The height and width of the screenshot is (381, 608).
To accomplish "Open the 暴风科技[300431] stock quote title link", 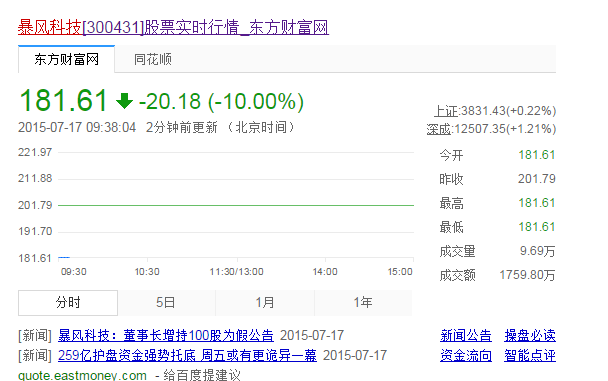I will [173, 28].
